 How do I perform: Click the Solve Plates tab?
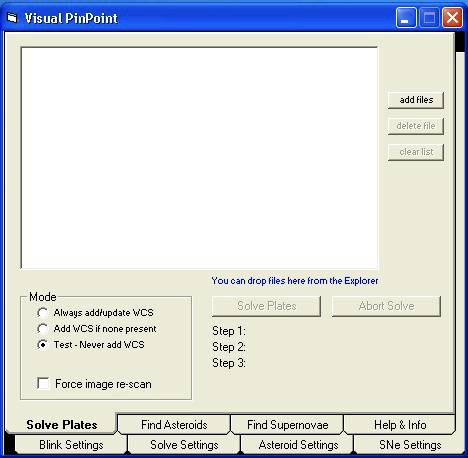[x=62, y=424]
